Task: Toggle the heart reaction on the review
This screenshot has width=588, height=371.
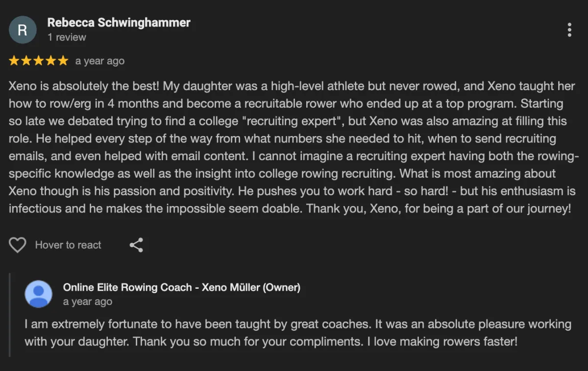Action: [x=18, y=245]
